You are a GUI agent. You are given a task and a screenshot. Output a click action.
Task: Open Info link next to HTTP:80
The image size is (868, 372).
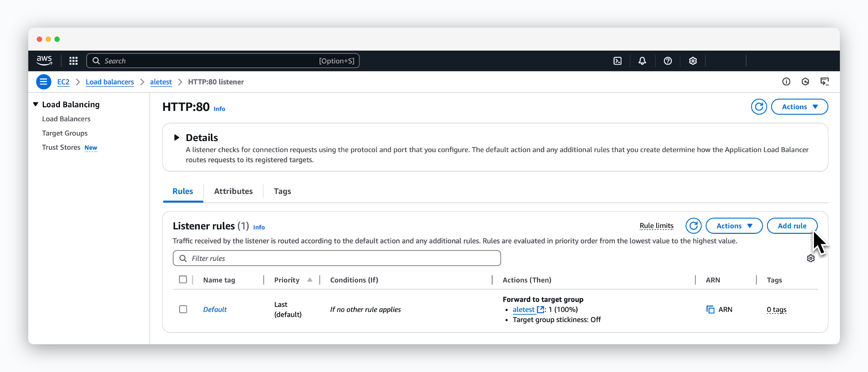(x=219, y=109)
